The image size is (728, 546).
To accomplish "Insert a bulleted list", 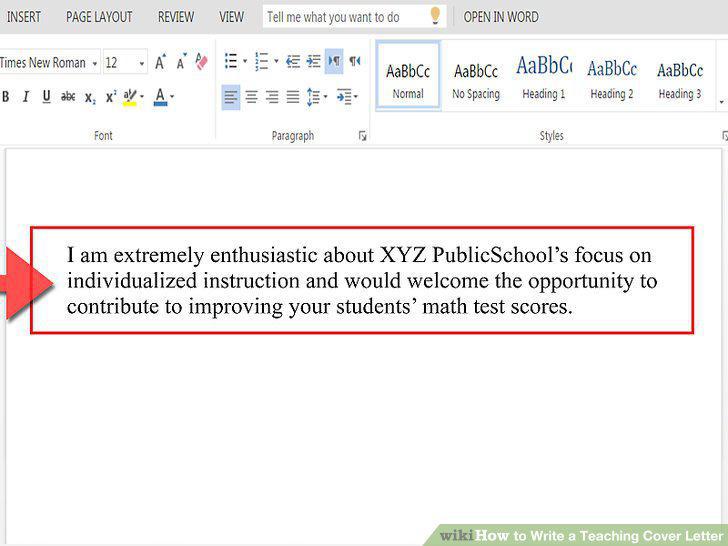I will 231,61.
